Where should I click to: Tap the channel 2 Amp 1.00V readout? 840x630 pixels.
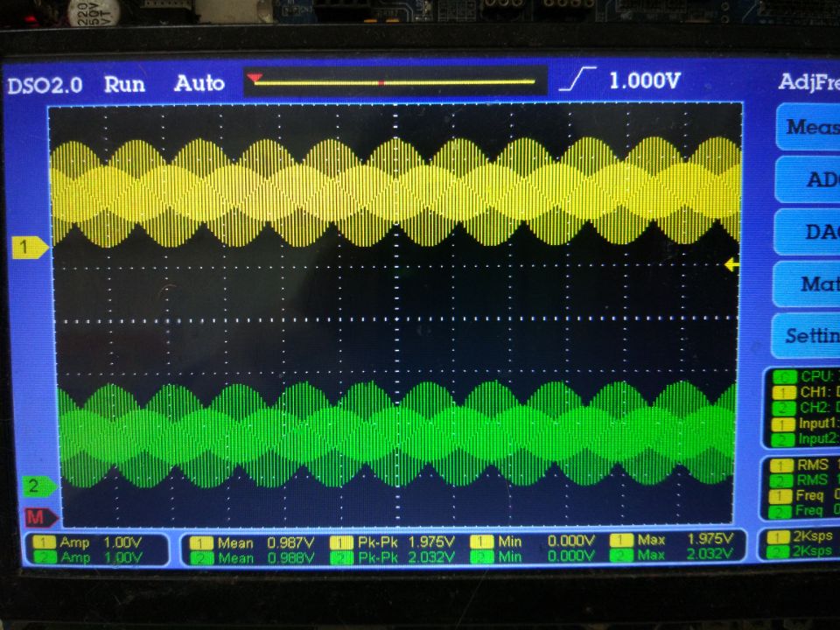87,557
